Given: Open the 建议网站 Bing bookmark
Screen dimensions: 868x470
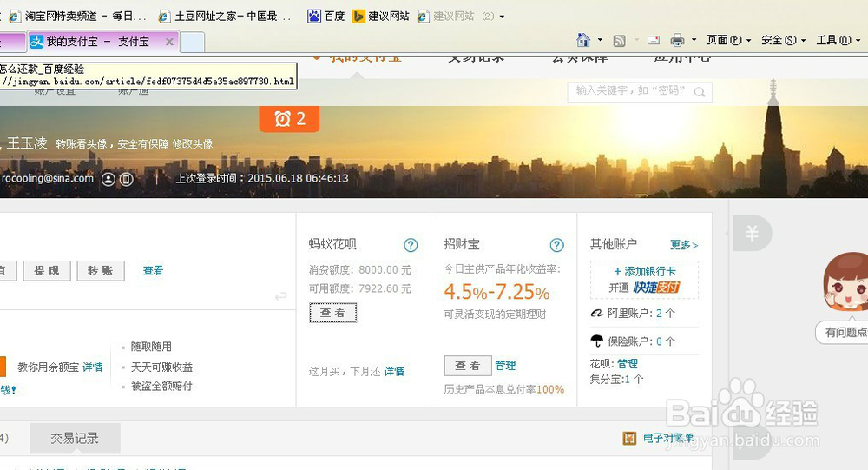Looking at the screenshot, I should click(381, 17).
